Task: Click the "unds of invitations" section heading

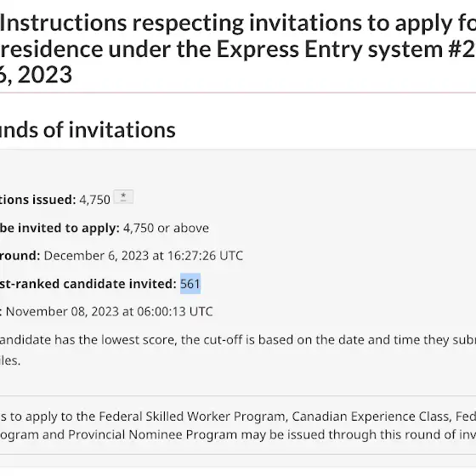Action: 88,130
